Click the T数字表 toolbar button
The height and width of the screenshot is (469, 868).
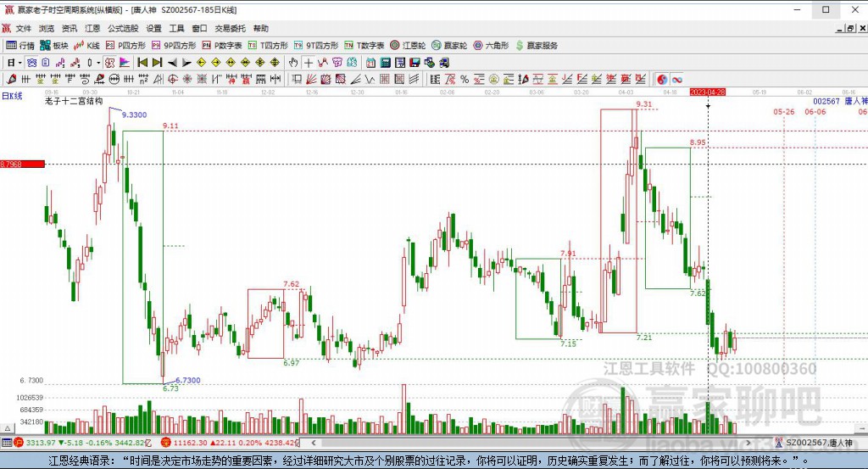[x=370, y=45]
